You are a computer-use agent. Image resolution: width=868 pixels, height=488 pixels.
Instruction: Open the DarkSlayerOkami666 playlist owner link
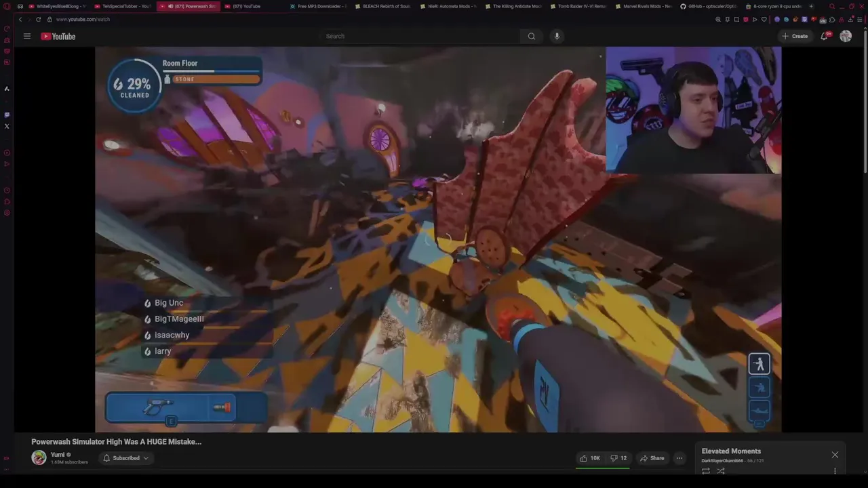[x=722, y=461]
